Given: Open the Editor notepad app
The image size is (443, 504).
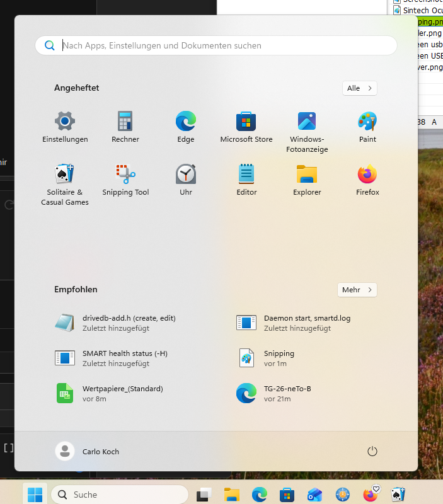Looking at the screenshot, I should click(246, 180).
